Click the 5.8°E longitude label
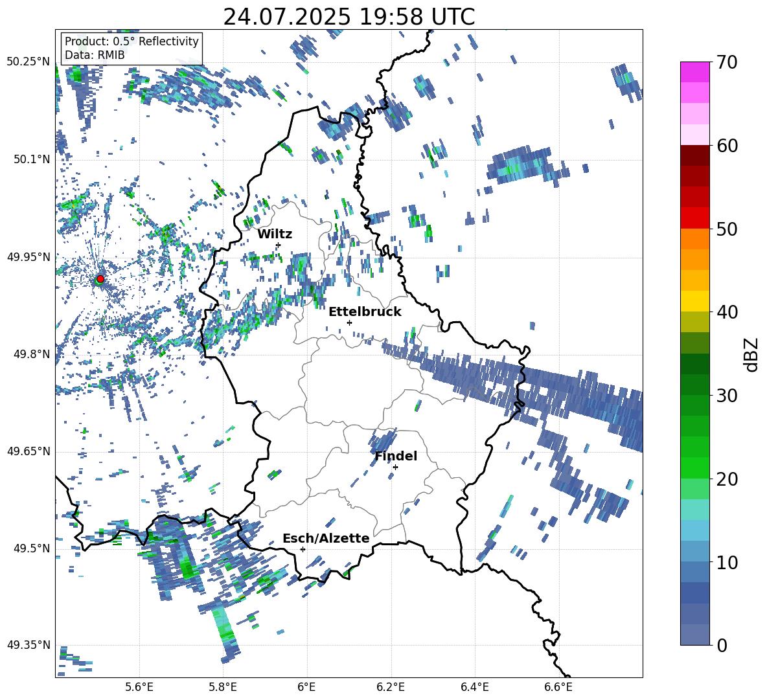767x700 pixels. pyautogui.click(x=223, y=687)
